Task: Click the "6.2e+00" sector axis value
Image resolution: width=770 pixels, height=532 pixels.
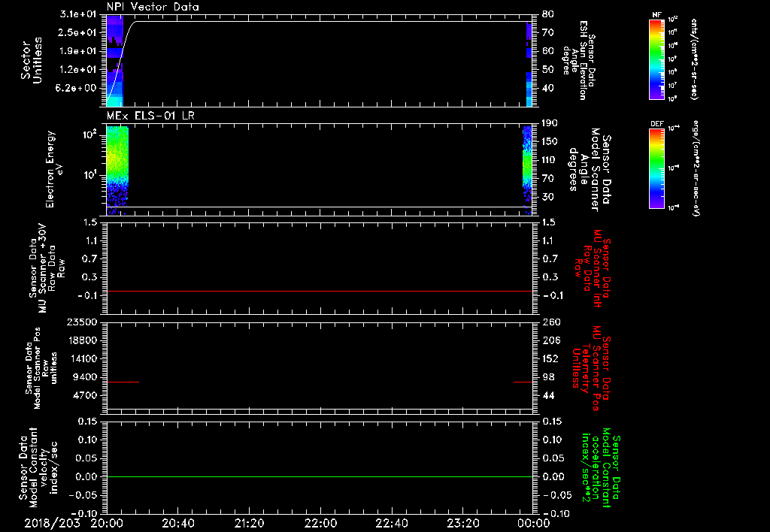Action: [x=77, y=89]
